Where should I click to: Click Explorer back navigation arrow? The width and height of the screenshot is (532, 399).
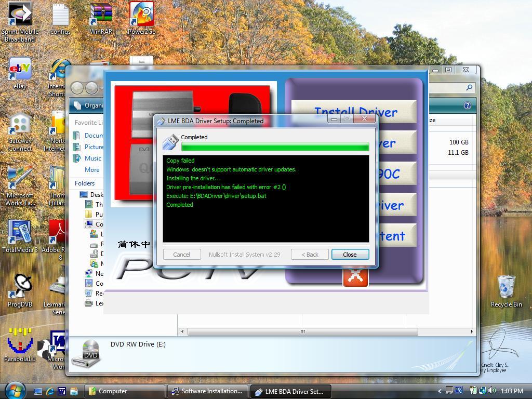pos(77,88)
